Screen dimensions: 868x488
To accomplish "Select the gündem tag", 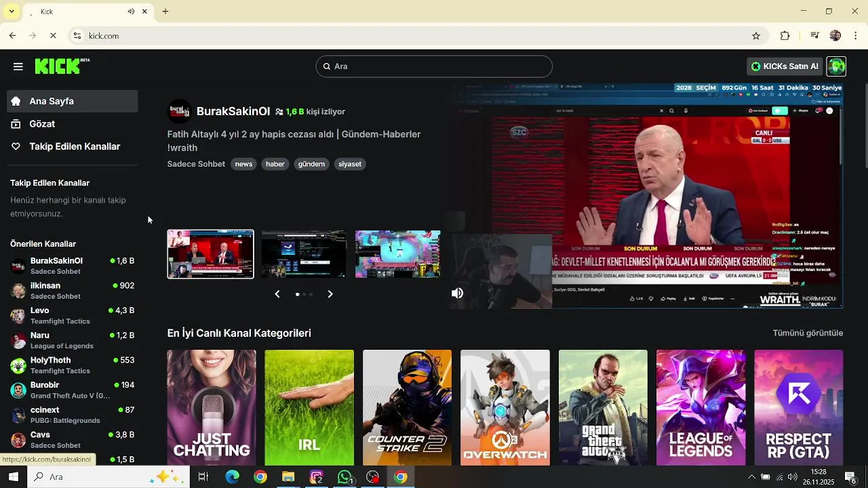I will tap(311, 164).
